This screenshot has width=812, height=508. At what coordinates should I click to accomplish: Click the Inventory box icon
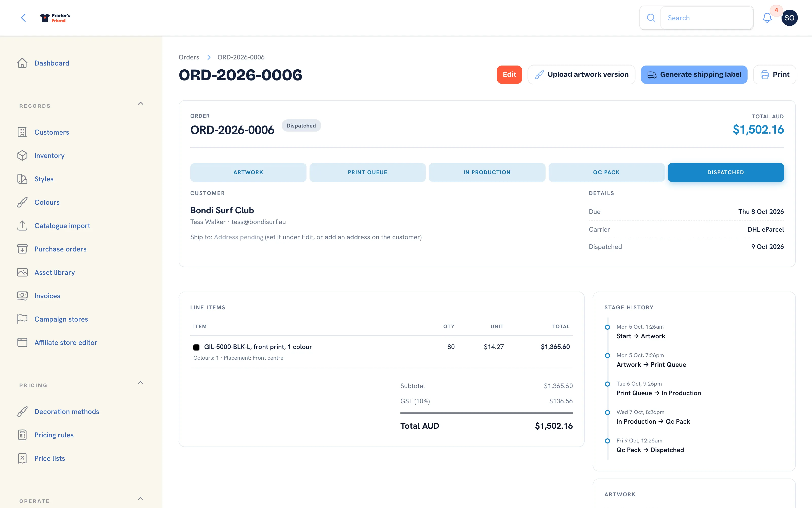(22, 155)
